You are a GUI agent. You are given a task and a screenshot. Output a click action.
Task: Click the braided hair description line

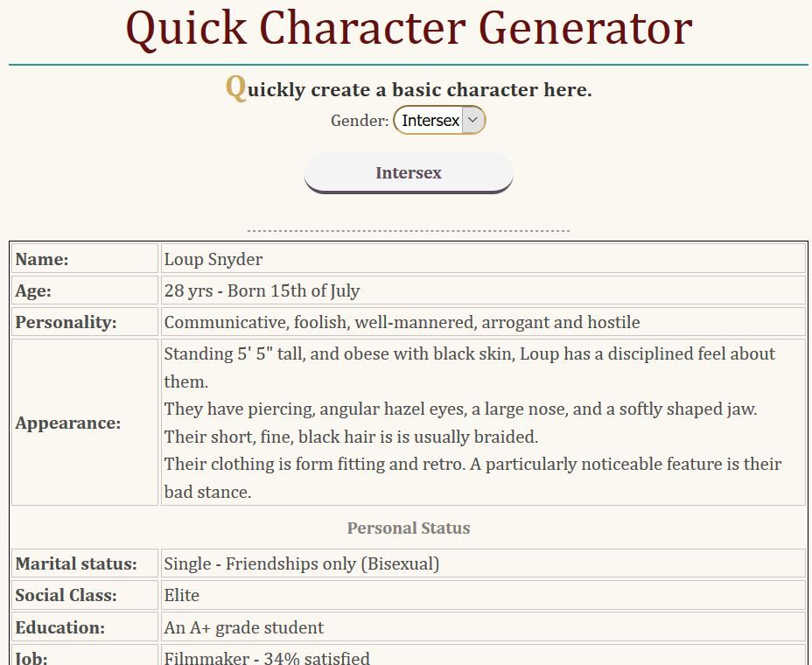click(x=351, y=437)
